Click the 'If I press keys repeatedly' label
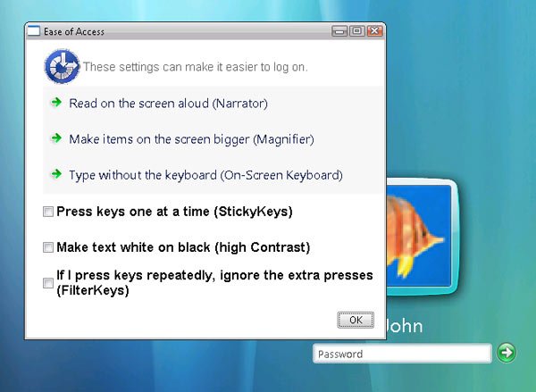Viewport: 536px width, 392px height. click(214, 283)
